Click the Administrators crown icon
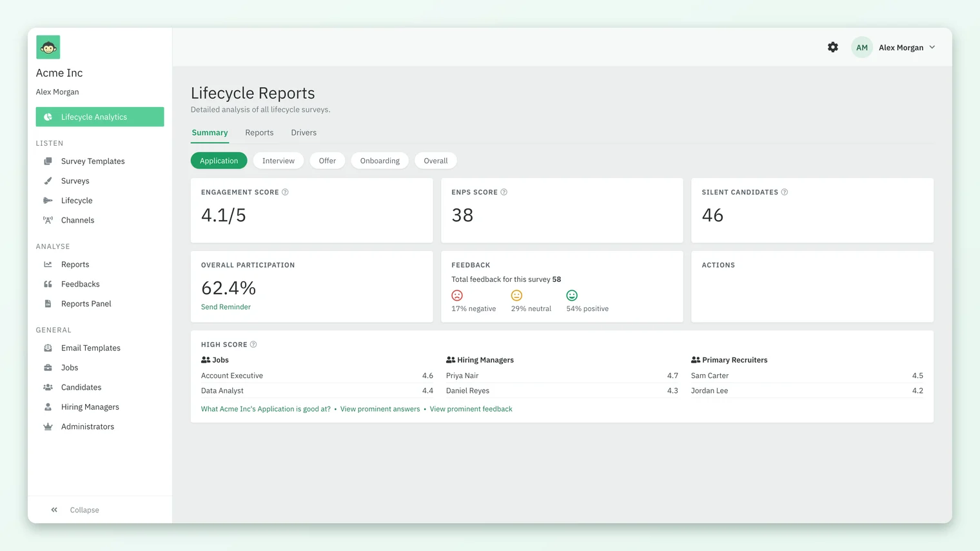This screenshot has height=551, width=980. point(48,426)
